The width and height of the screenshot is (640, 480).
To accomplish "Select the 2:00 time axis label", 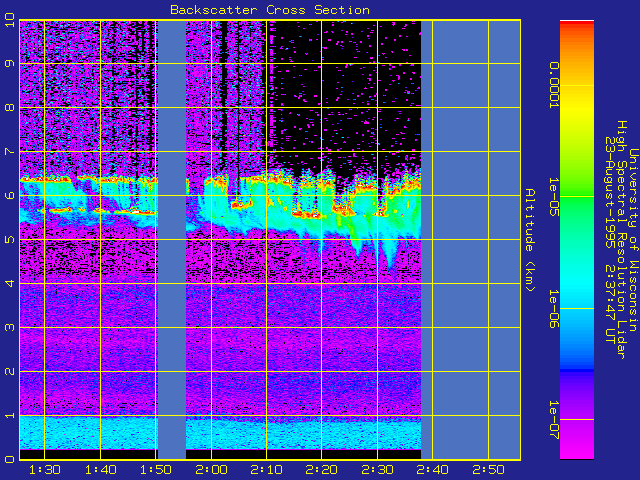I will pos(211,470).
